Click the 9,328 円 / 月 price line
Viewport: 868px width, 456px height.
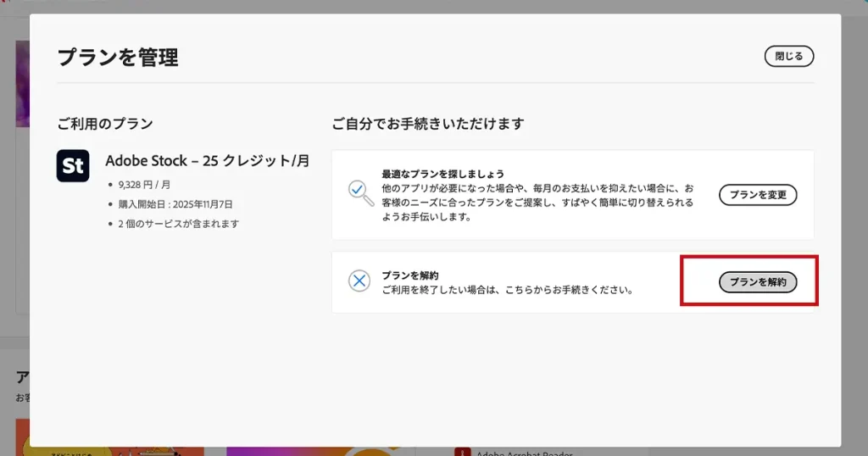(x=144, y=185)
